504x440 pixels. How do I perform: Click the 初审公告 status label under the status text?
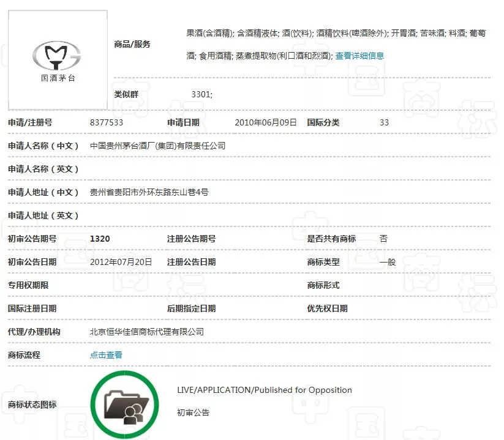[x=193, y=412]
